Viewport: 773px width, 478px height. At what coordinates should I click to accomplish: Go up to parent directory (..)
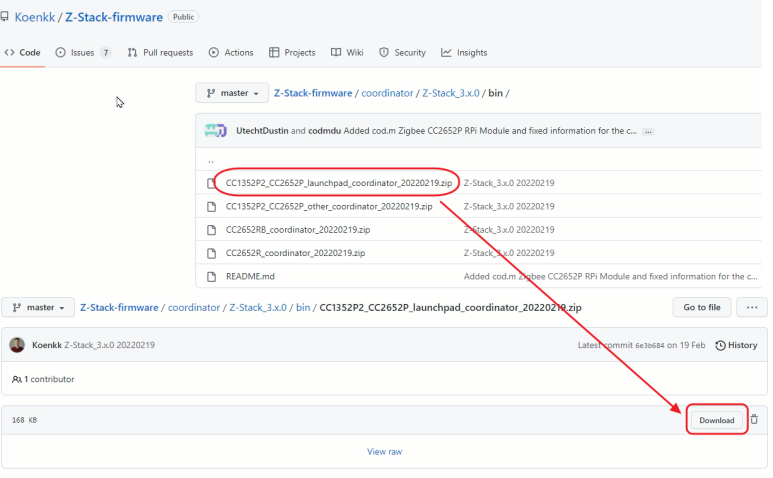pos(211,160)
